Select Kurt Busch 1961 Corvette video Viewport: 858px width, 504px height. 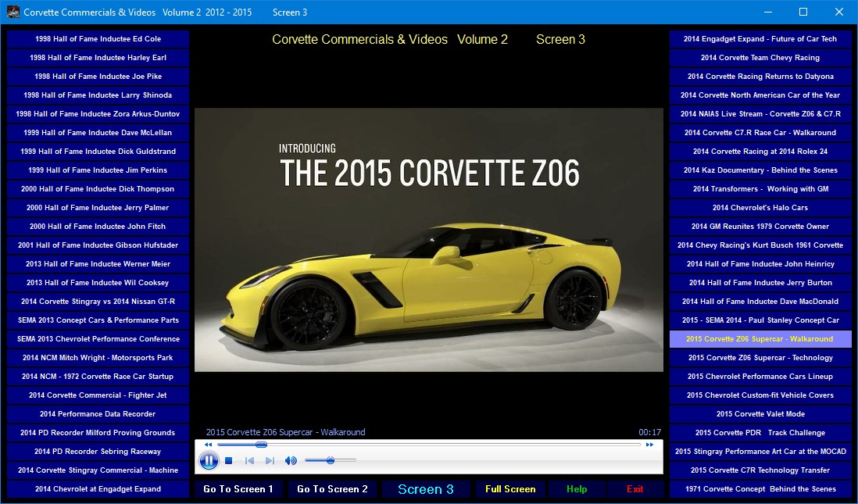pos(760,245)
